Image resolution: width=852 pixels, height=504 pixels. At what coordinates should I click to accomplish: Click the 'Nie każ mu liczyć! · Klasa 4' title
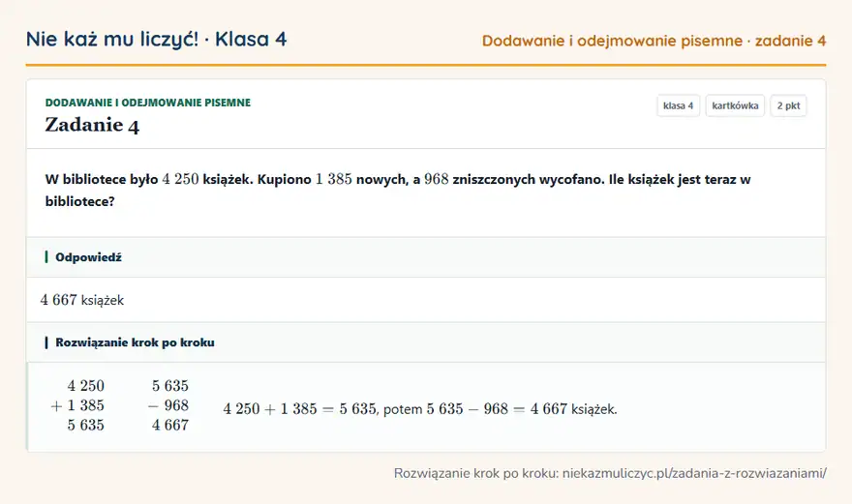(157, 39)
